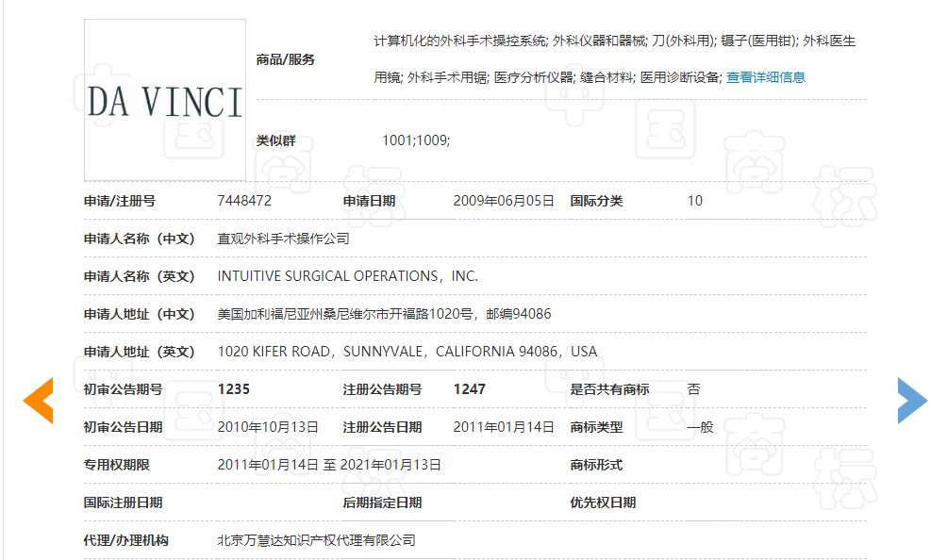
Task: Click the 商标形式 label
Action: (x=596, y=465)
